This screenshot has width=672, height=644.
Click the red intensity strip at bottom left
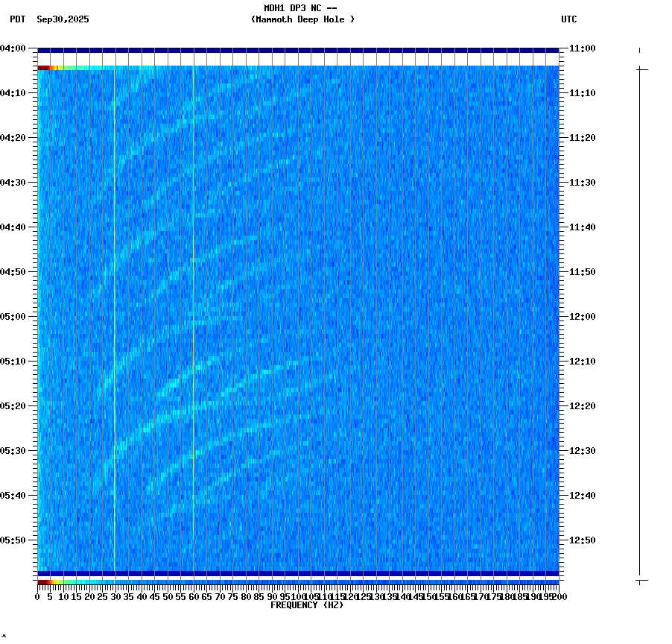pos(43,581)
